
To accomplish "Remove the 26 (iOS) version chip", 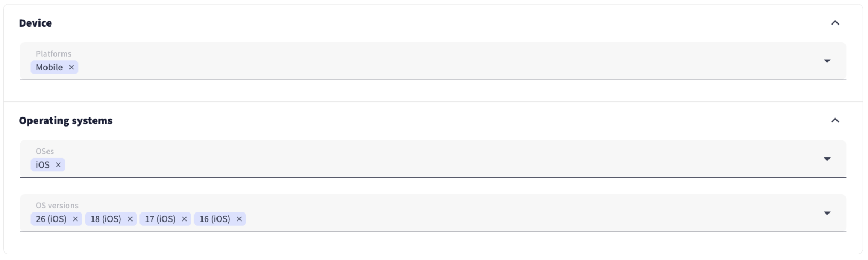I will (x=75, y=219).
